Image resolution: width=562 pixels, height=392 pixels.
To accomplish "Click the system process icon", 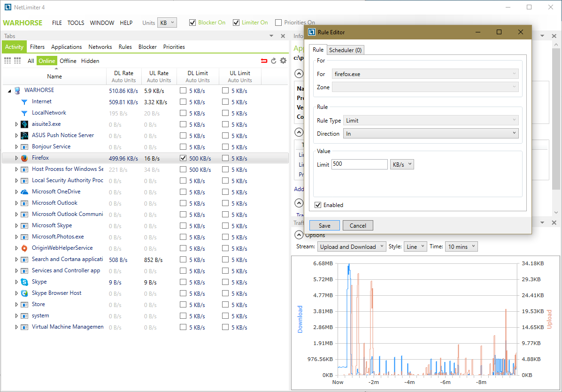I will (24, 315).
